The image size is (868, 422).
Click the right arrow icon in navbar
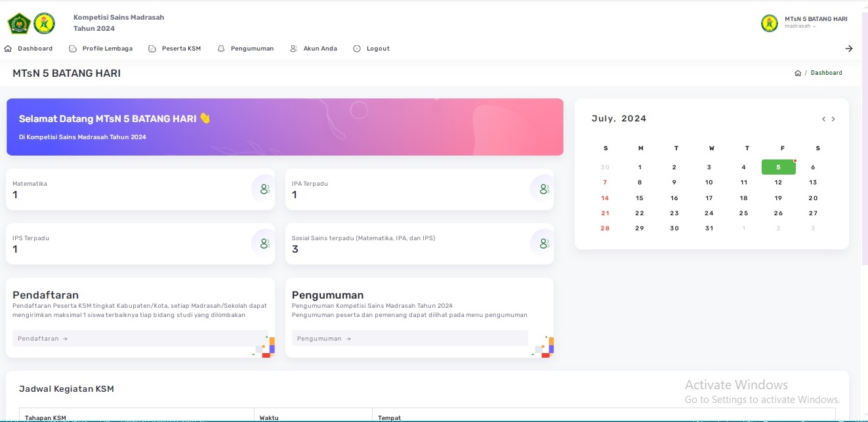pyautogui.click(x=849, y=49)
